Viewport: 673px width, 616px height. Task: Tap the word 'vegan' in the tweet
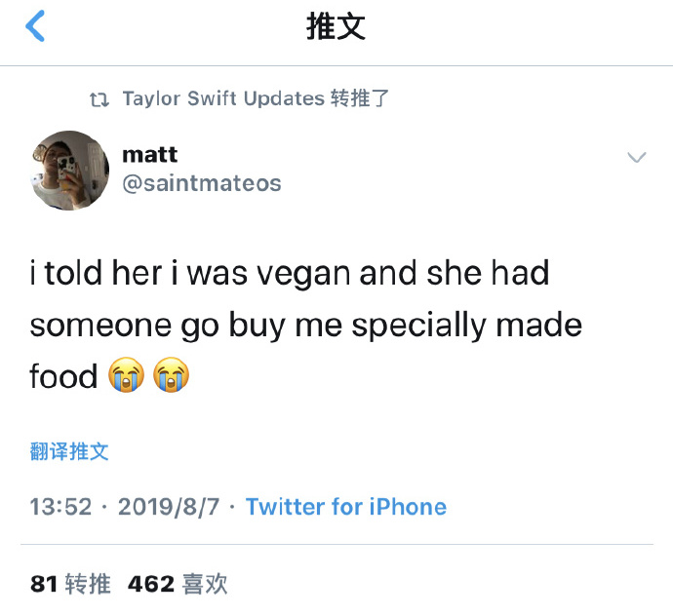coord(304,274)
